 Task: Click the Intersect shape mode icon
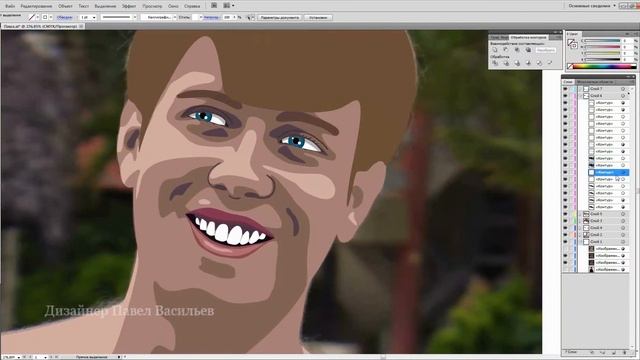517,50
